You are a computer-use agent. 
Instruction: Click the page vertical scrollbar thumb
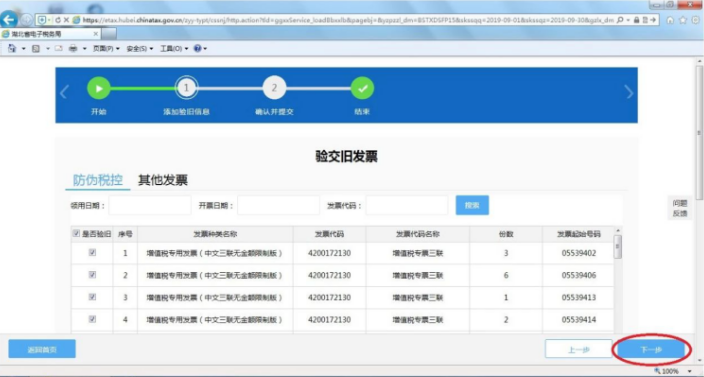click(699, 132)
